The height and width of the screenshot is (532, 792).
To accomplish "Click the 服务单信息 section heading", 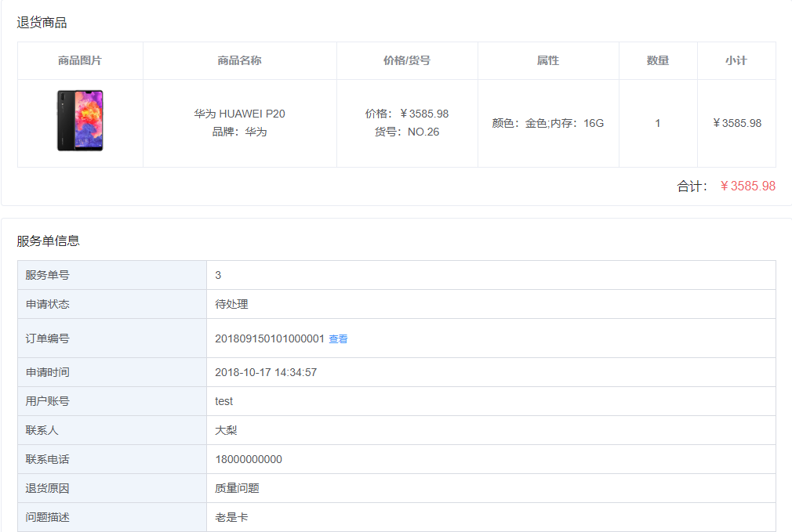I will point(48,241).
